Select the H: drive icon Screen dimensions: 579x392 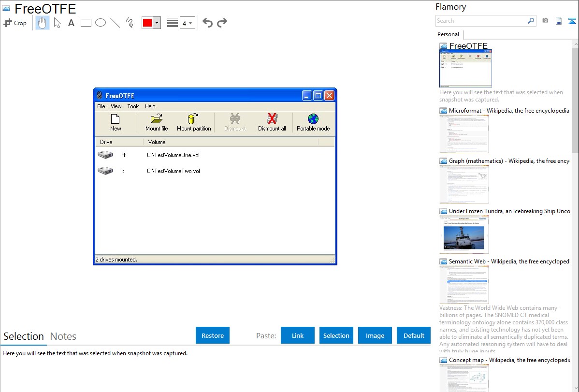click(105, 155)
